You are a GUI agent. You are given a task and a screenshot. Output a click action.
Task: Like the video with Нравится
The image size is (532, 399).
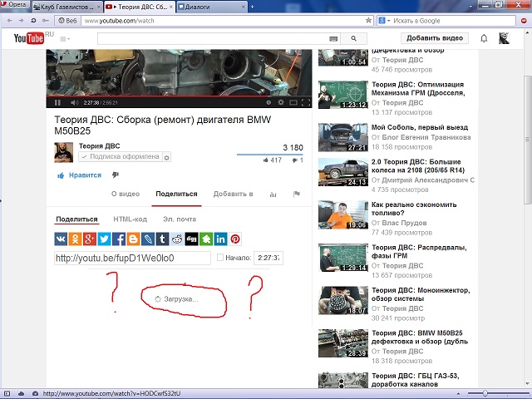[x=80, y=175]
